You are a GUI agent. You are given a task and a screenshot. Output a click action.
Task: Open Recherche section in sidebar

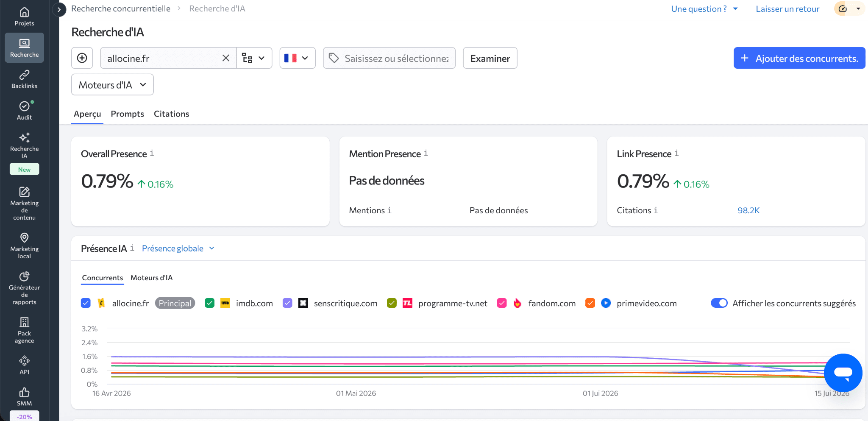click(x=24, y=48)
